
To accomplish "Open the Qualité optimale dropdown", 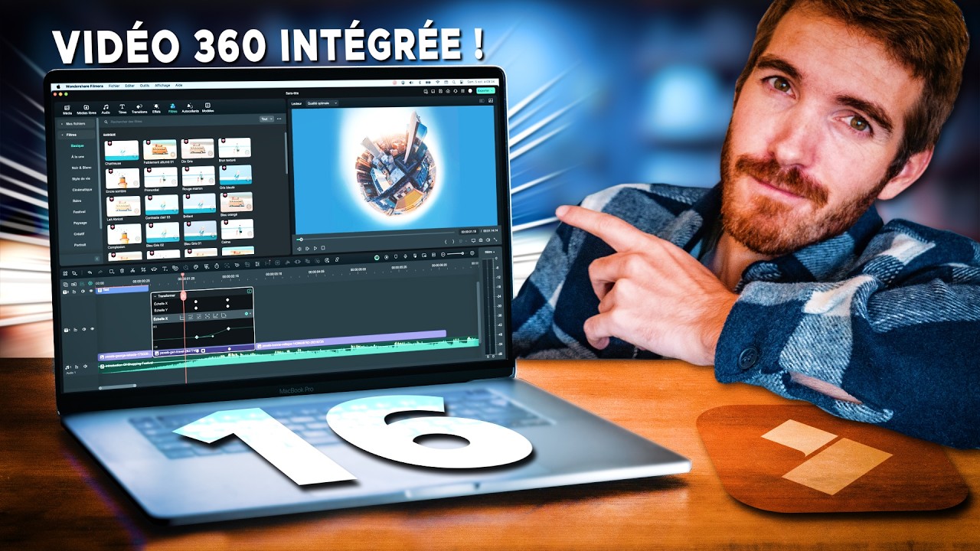I will click(322, 103).
